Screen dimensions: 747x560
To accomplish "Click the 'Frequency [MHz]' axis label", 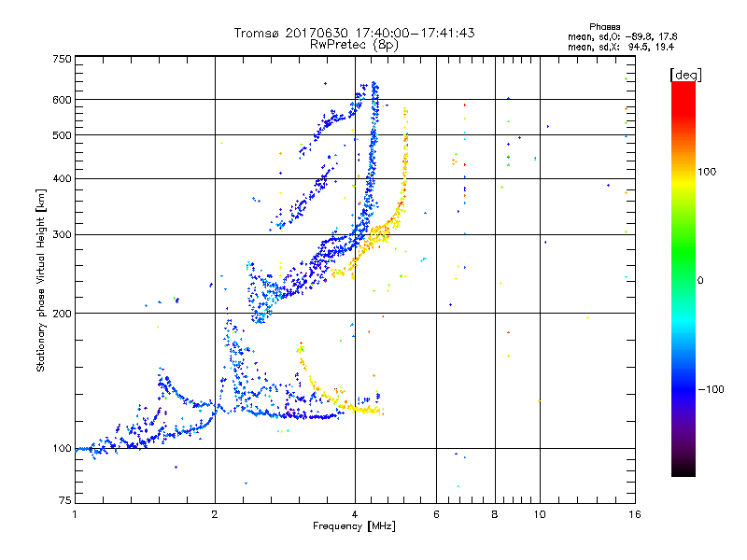I will tap(354, 526).
